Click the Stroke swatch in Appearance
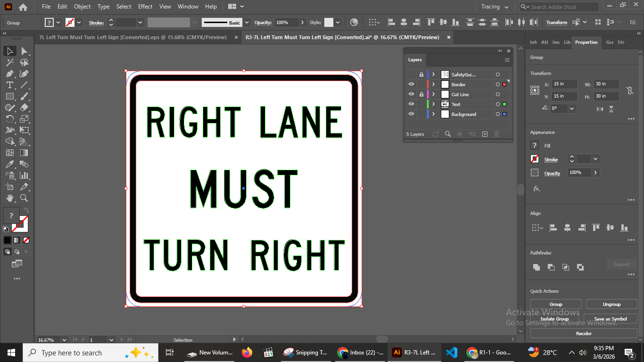The width and height of the screenshot is (644, 362). 535,159
